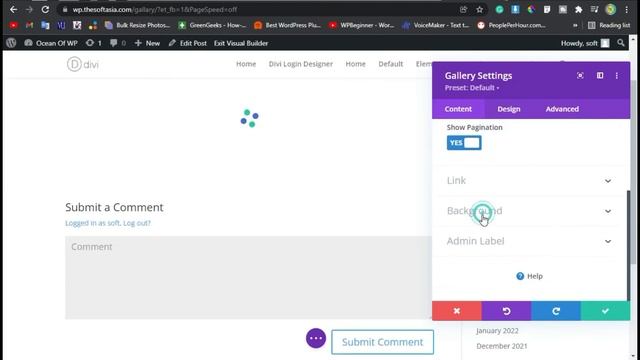Click the Log out? link

coord(137,223)
